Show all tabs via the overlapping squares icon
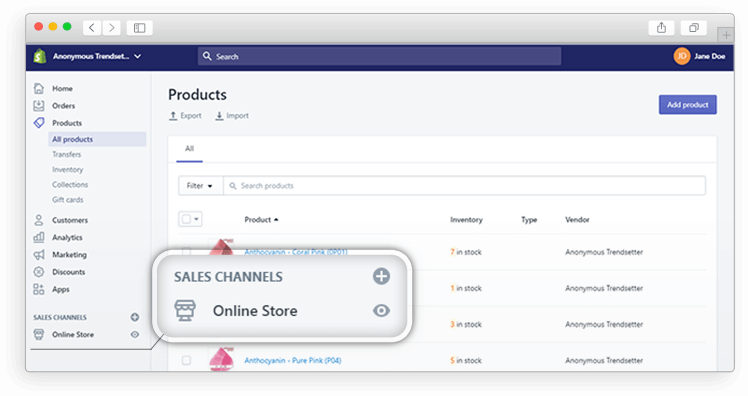This screenshot has width=748, height=396. coord(694,28)
